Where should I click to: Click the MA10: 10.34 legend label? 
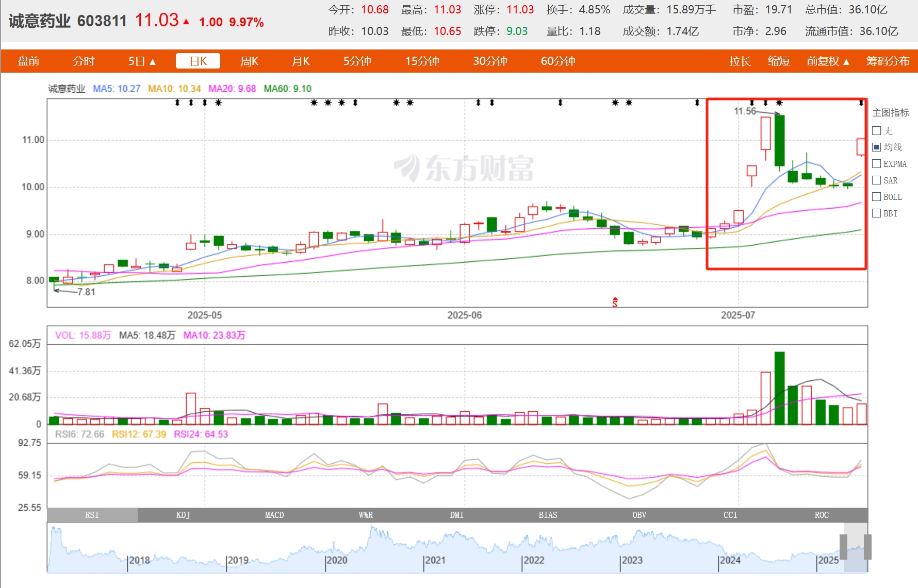point(174,89)
